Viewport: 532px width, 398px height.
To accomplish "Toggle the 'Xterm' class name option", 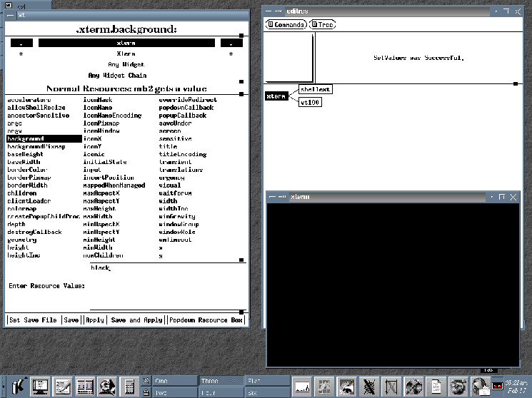I will 126,53.
